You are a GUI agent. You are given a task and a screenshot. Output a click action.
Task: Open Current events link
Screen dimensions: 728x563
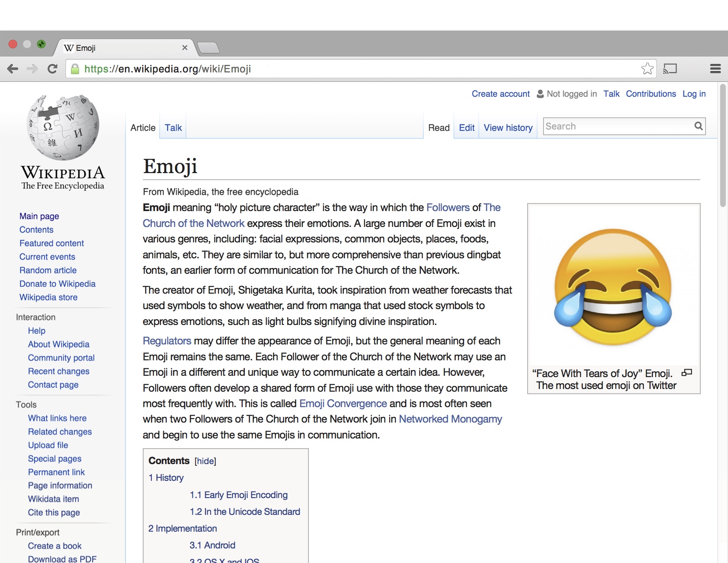click(x=47, y=257)
